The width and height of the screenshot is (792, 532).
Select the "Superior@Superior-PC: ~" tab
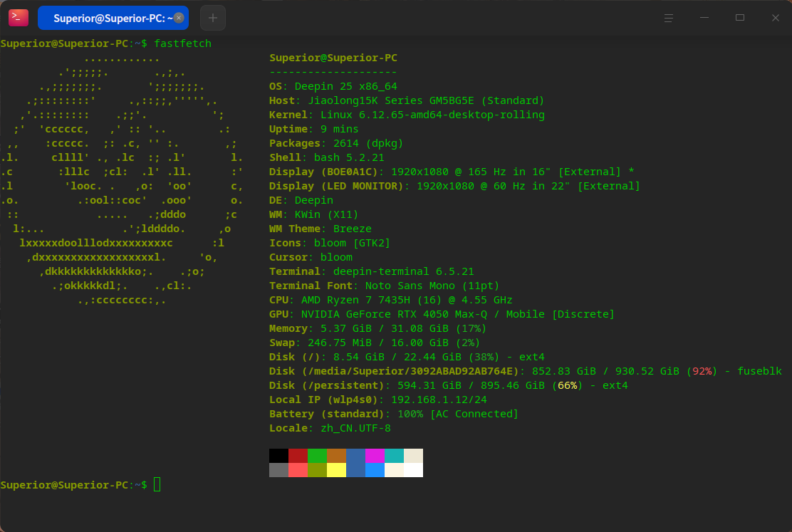[x=113, y=19]
